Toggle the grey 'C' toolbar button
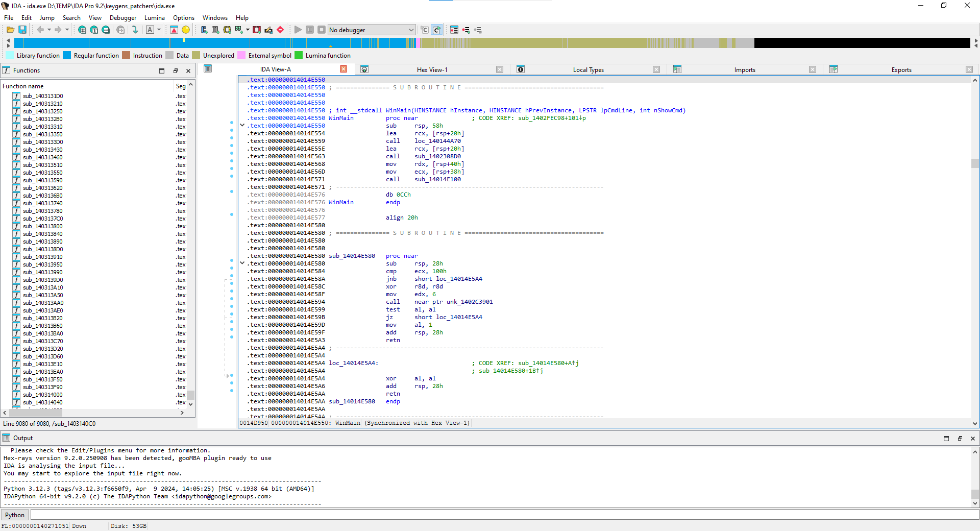Image resolution: width=980 pixels, height=531 pixels. click(x=424, y=30)
